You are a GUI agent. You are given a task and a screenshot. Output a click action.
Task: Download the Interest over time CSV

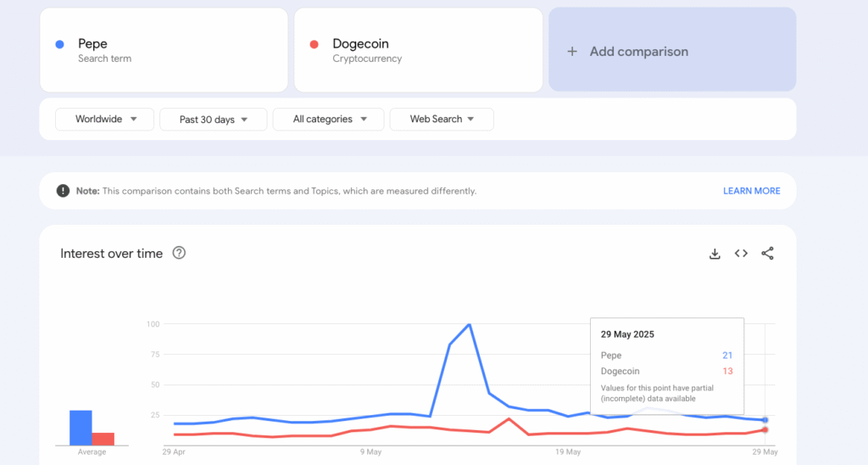715,254
